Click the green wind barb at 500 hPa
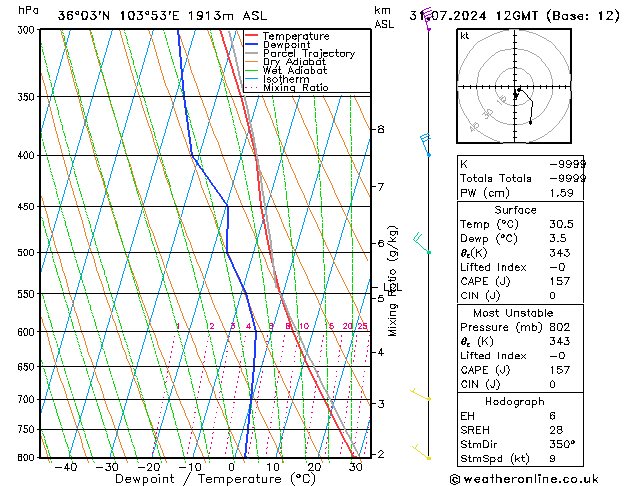The height and width of the screenshot is (486, 629). [x=422, y=243]
